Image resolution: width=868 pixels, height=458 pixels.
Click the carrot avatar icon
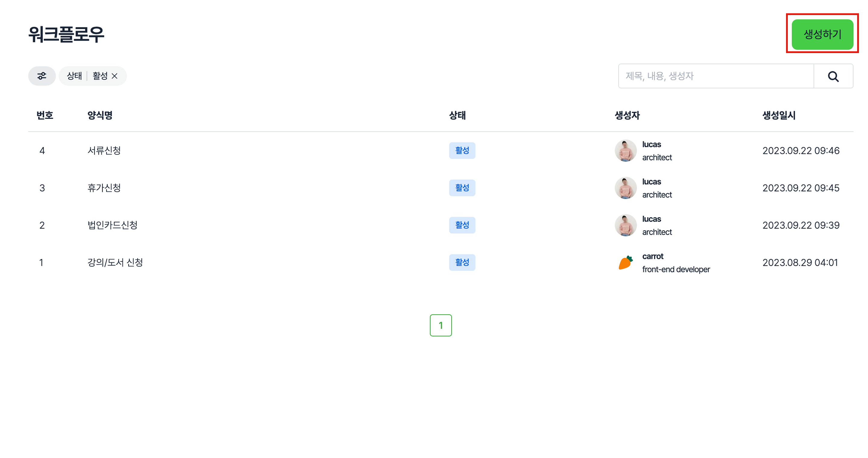[x=625, y=262]
